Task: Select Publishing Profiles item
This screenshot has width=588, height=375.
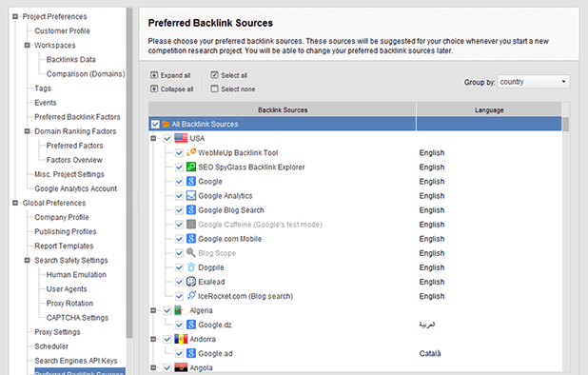Action: pos(66,231)
